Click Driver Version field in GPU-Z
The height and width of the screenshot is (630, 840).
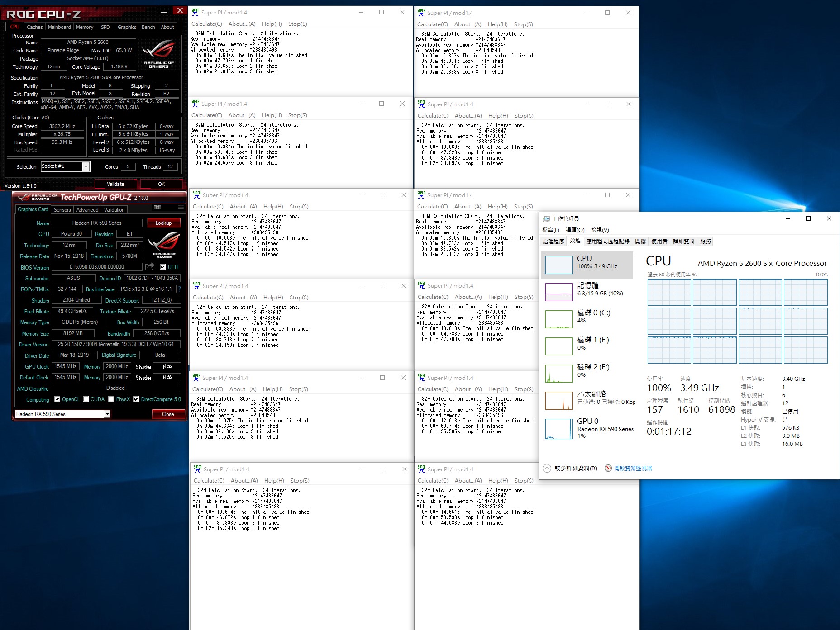pos(116,344)
